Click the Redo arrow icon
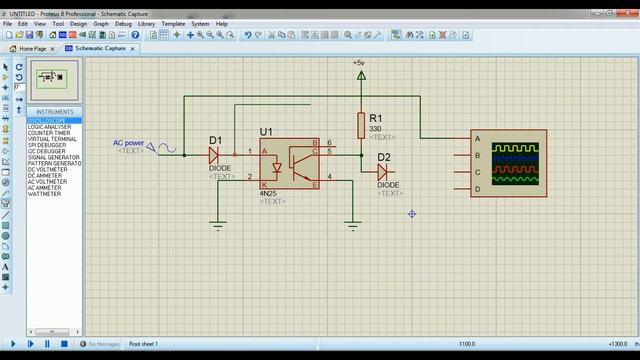Screen dimensions: 640x360 tap(258, 35)
